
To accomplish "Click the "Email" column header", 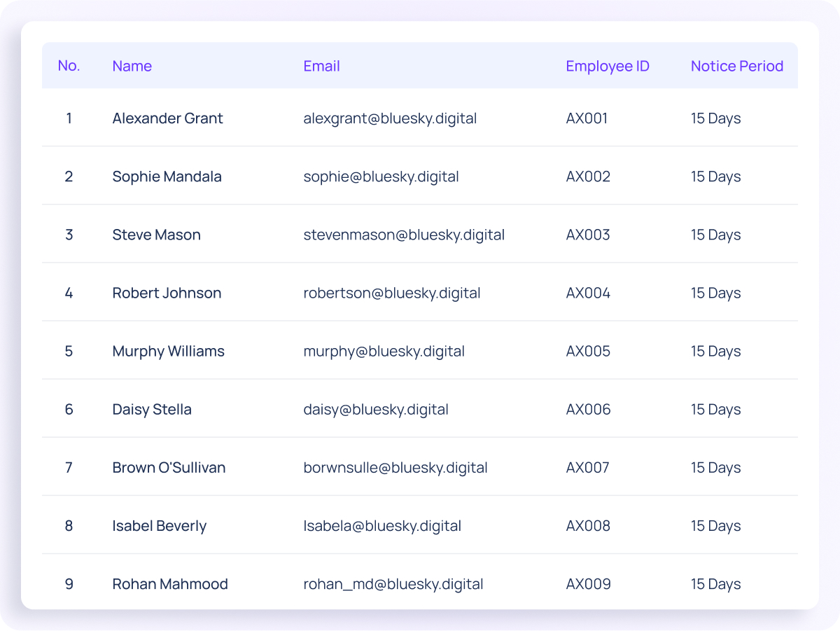I will [x=321, y=66].
